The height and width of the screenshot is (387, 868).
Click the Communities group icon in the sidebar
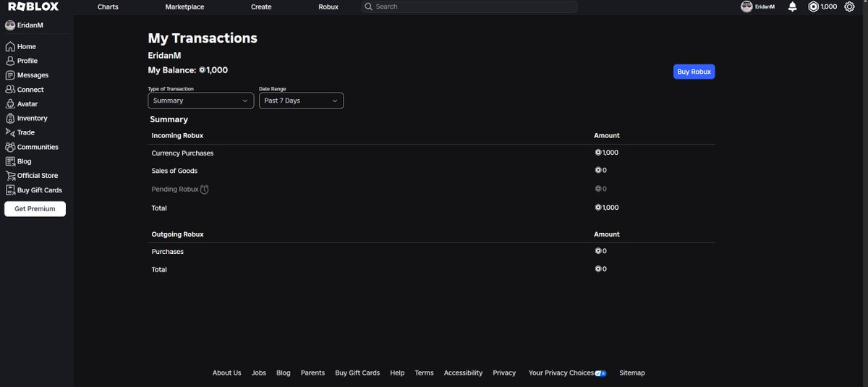point(10,147)
